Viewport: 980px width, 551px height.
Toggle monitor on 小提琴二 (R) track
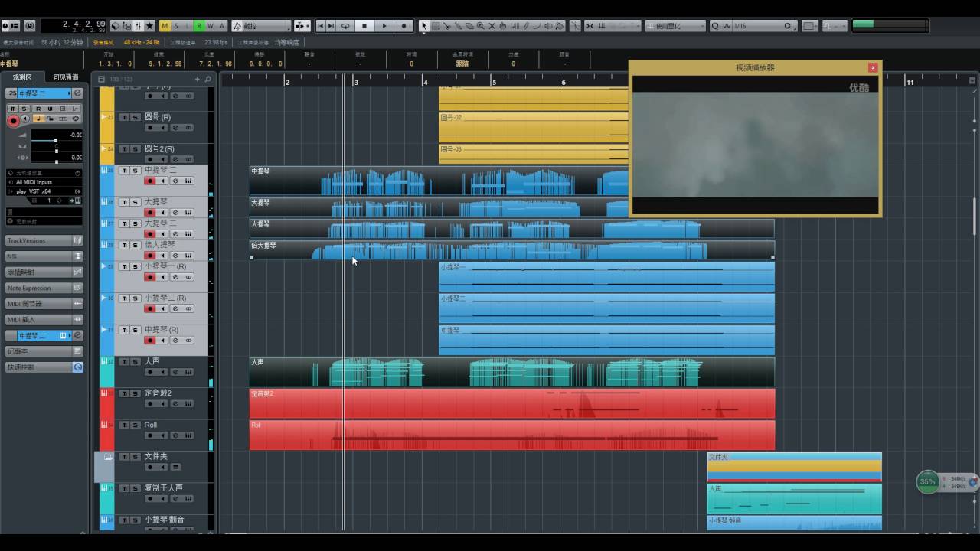click(x=162, y=308)
